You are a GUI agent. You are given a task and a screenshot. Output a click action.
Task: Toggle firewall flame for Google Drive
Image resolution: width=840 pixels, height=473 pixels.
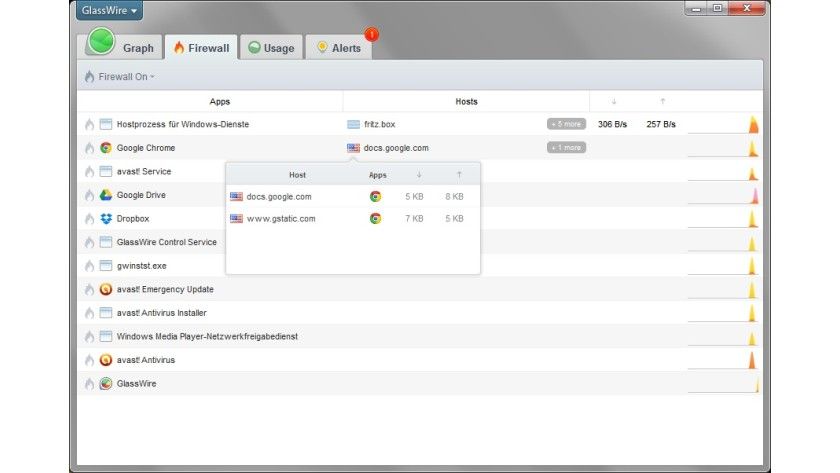coord(89,195)
